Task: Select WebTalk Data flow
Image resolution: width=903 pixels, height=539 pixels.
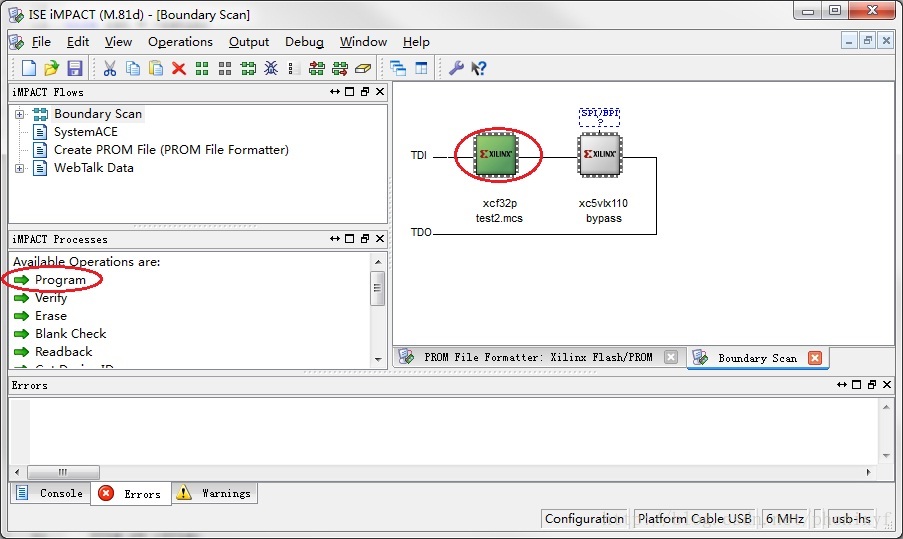Action: [94, 168]
